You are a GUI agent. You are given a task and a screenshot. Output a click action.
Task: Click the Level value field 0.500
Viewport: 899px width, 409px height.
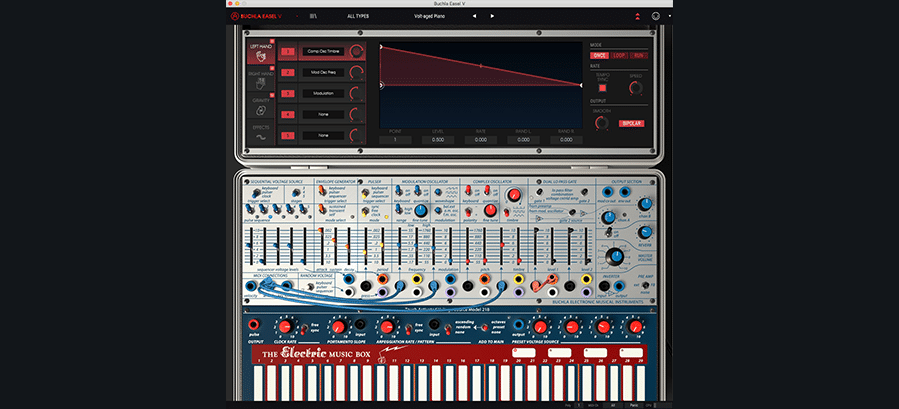(438, 139)
